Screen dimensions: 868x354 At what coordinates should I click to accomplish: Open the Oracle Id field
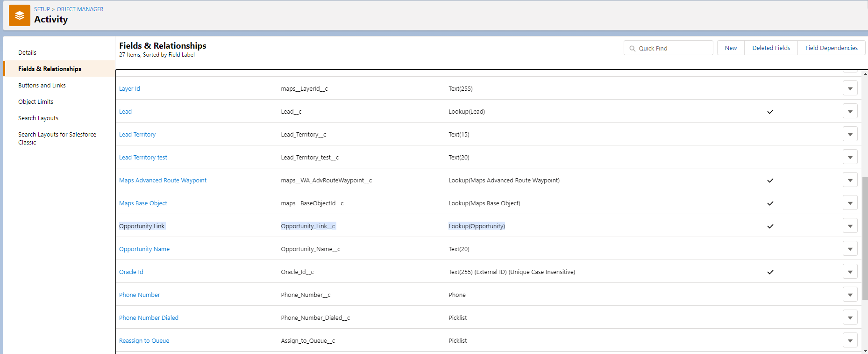point(131,272)
